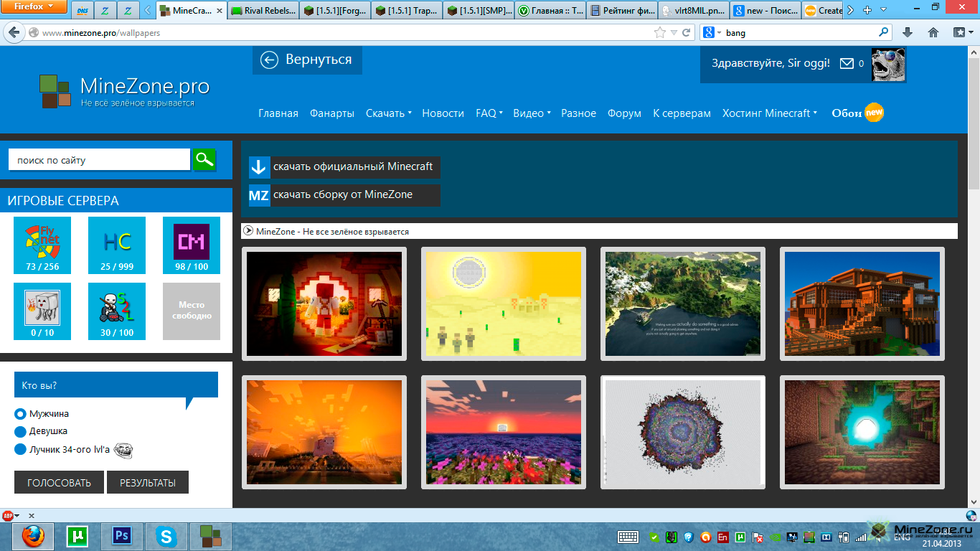980x551 pixels.
Task: Click the mail envelope messages icon
Action: click(x=847, y=63)
